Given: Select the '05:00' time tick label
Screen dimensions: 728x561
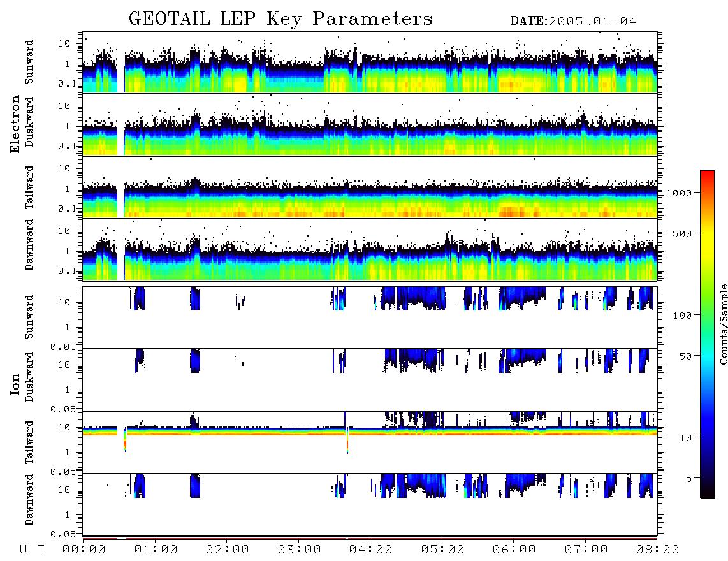Looking at the screenshot, I should [442, 550].
